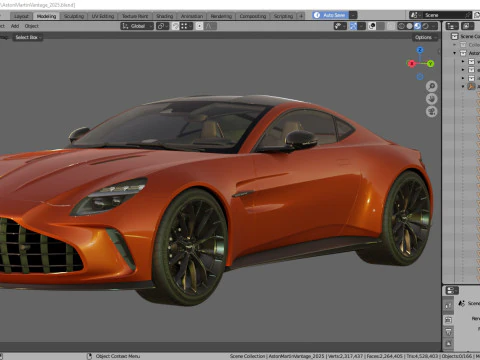
Task: Open the Compositing workspace tab
Action: tap(253, 16)
